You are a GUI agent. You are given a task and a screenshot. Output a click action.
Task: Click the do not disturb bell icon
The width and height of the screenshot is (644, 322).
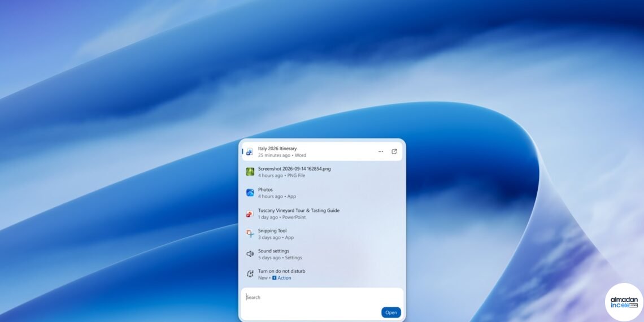coord(250,274)
